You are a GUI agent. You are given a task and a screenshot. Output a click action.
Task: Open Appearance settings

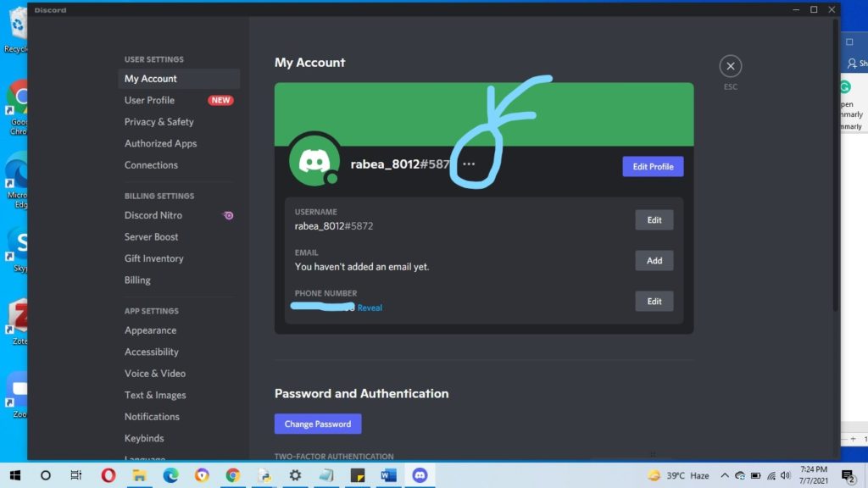179,330
